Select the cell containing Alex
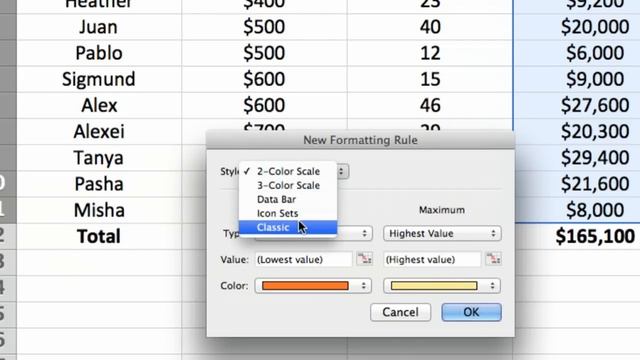 tap(99, 105)
